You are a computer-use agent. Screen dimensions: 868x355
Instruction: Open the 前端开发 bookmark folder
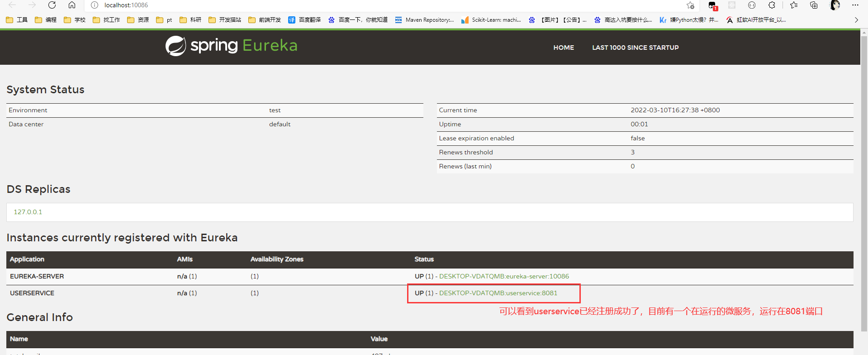click(265, 20)
